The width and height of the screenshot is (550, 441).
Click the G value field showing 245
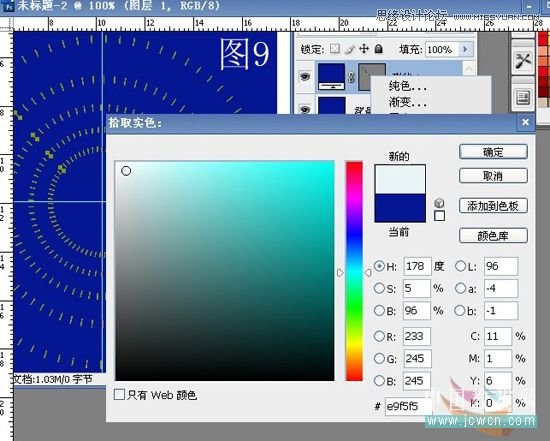coord(417,358)
